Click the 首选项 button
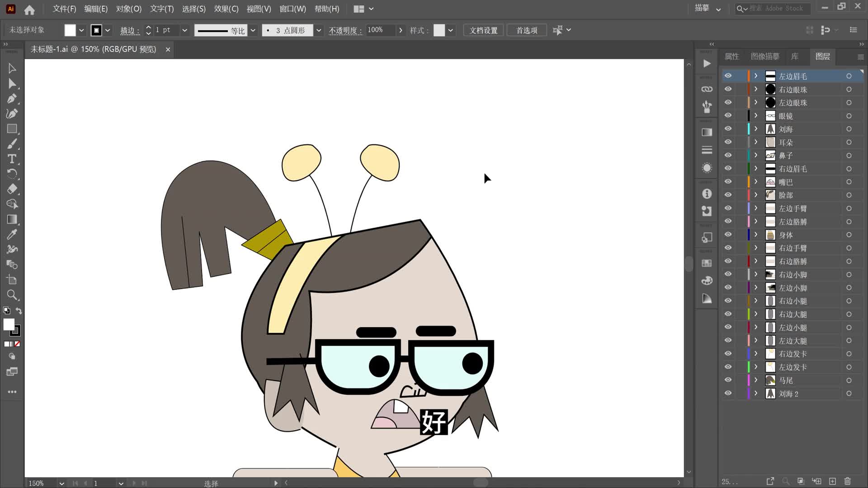Image resolution: width=868 pixels, height=488 pixels. click(x=527, y=30)
